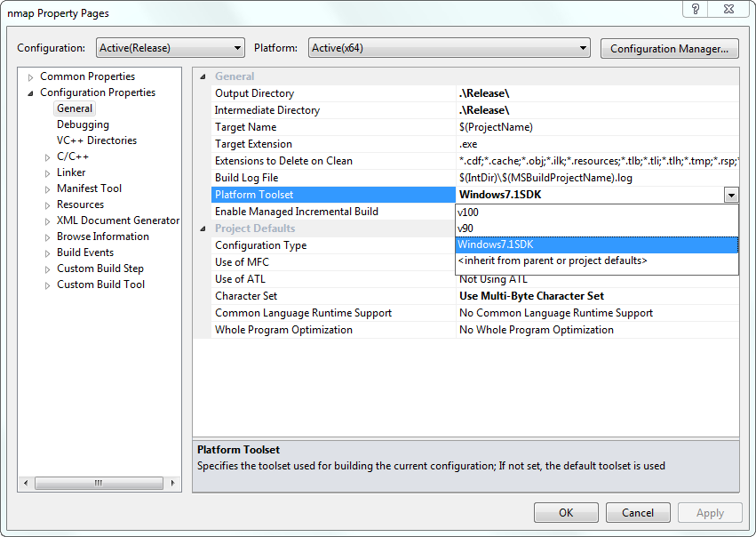Choose inherit from parent or project defaults
The width and height of the screenshot is (756, 537).
click(596, 261)
